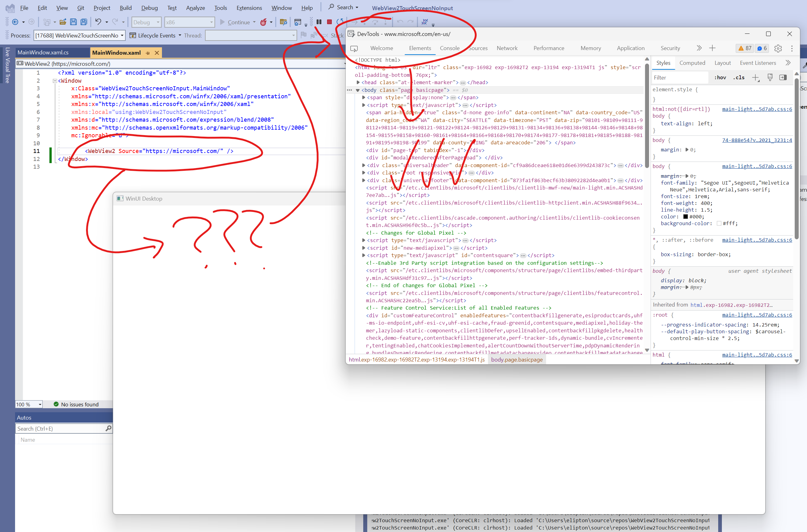Add a new DevTools tool with plus icon
This screenshot has width=807, height=532.
(x=712, y=48)
